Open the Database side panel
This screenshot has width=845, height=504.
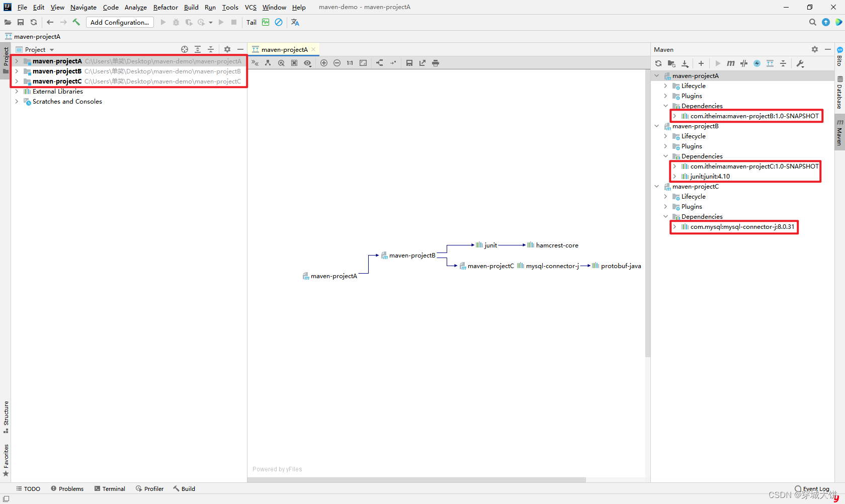[x=839, y=92]
